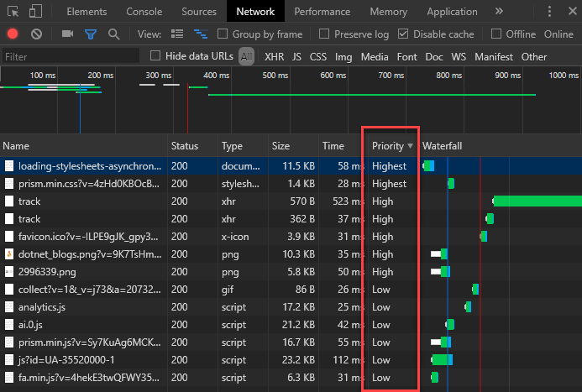
Task: Open the Online throttling dropdown
Action: (558, 34)
